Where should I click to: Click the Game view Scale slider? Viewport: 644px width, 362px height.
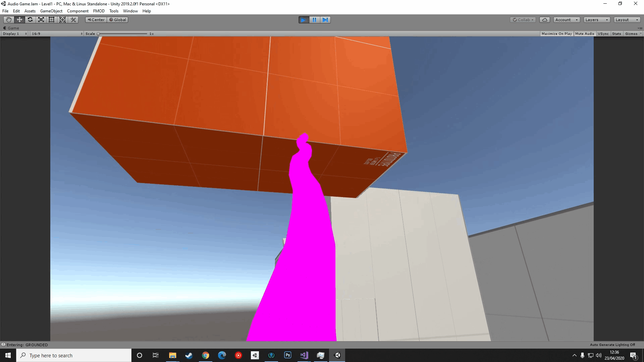tap(122, 34)
